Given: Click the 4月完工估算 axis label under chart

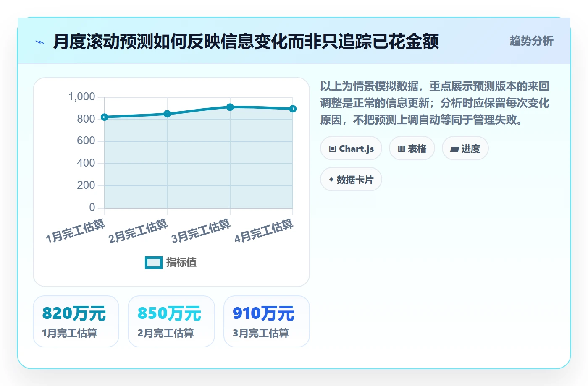Looking at the screenshot, I should (264, 231).
